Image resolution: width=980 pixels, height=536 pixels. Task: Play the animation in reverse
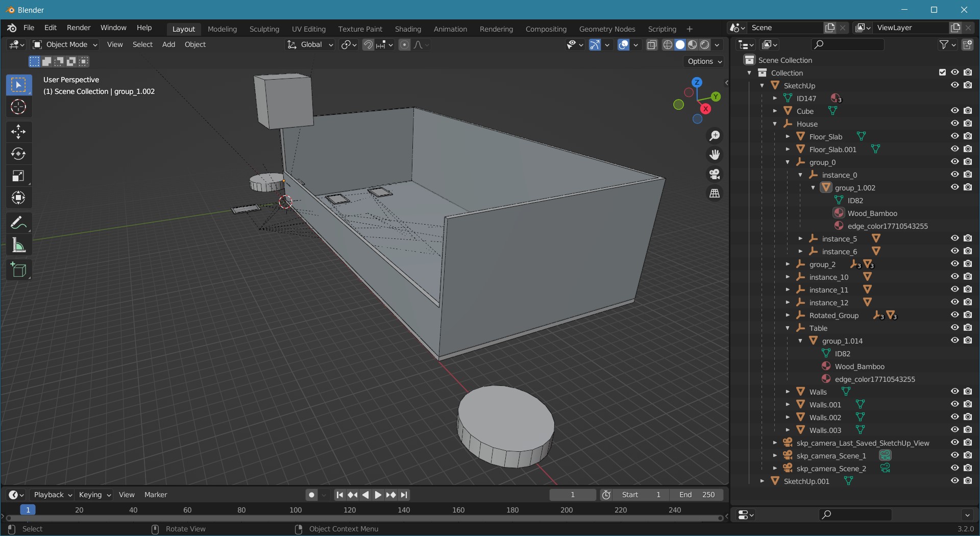pyautogui.click(x=365, y=495)
